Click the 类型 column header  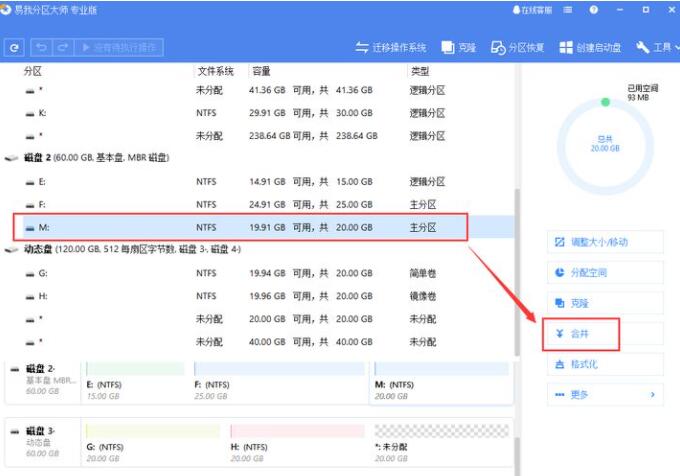pyautogui.click(x=420, y=71)
